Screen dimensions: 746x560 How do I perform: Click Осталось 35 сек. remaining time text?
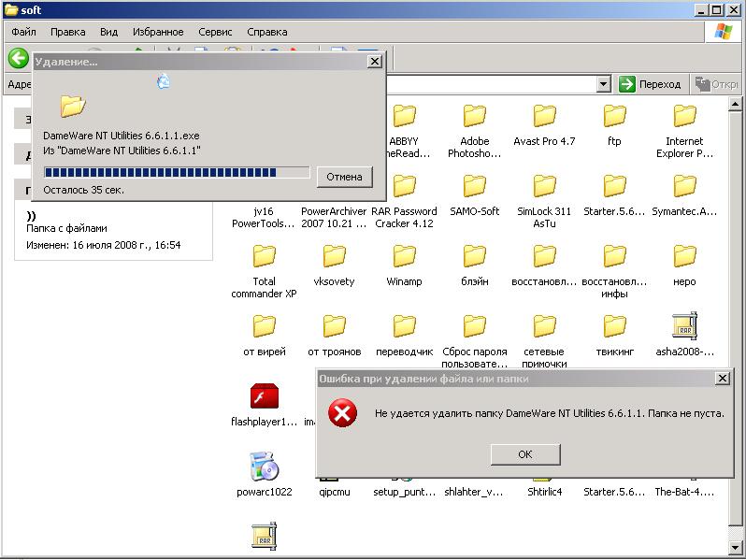[83, 190]
